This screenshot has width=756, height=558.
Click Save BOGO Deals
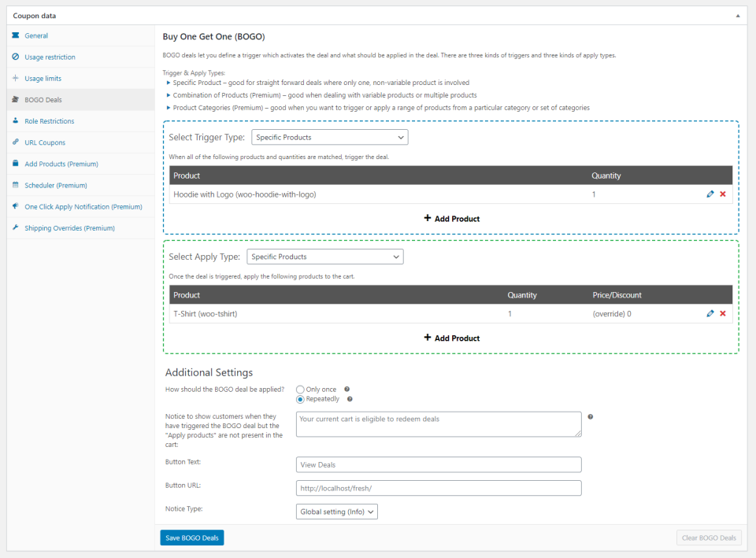tap(191, 538)
